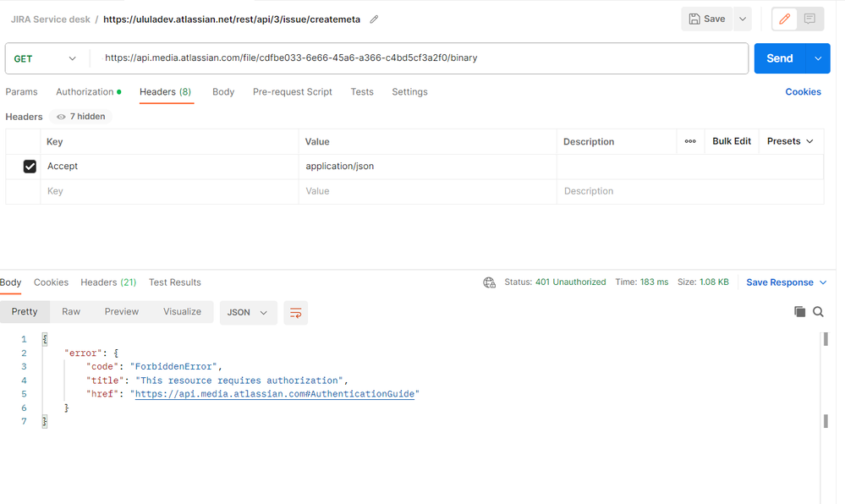Click the JIRA Service desk breadcrumb
Screen dimensions: 845x504
51,19
